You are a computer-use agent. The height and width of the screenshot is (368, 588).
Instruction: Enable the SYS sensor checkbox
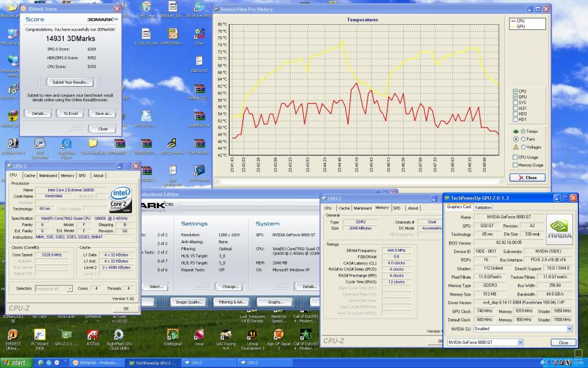[x=515, y=102]
